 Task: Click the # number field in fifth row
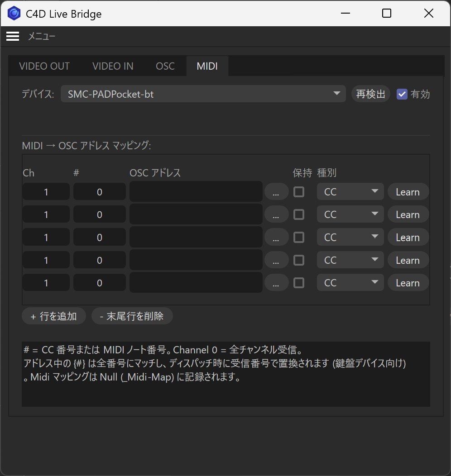100,283
